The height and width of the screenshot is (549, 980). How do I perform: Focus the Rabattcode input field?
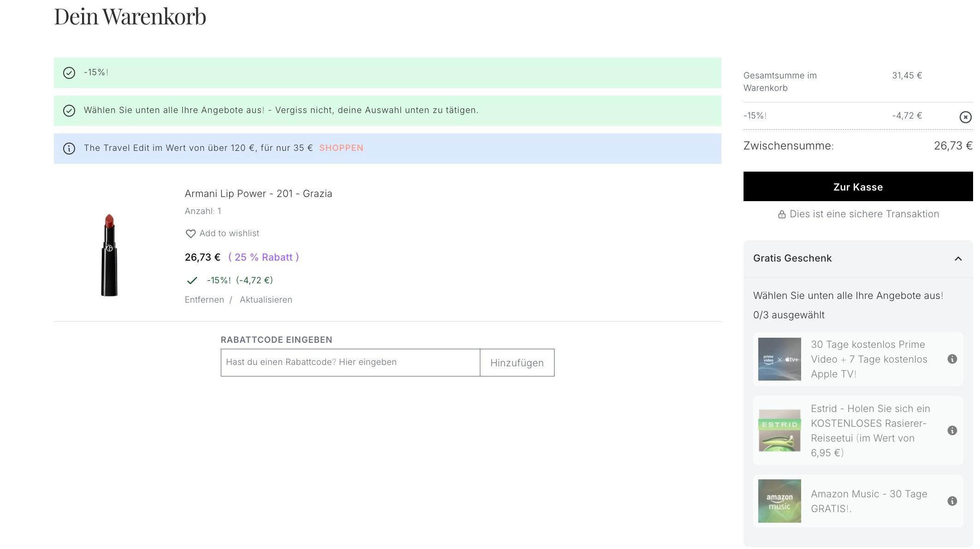(x=350, y=363)
